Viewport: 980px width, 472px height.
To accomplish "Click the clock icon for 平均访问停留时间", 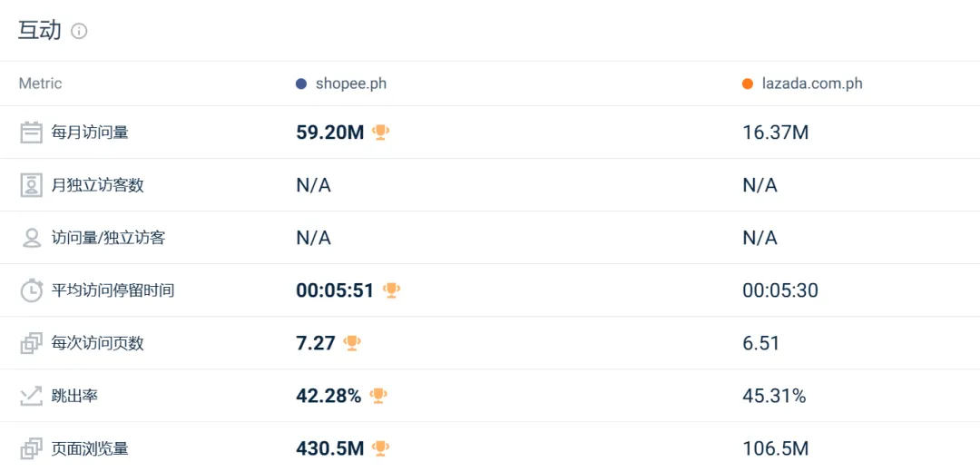I will point(31,290).
